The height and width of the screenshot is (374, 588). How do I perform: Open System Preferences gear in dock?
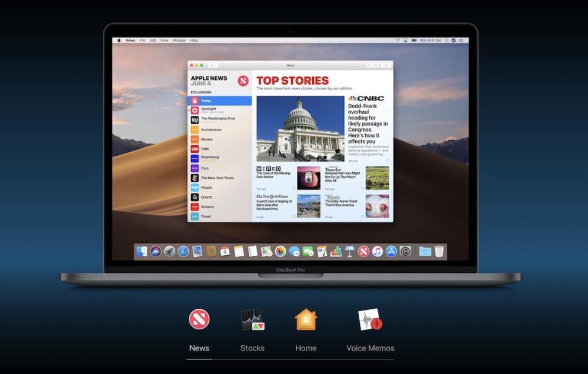coord(405,251)
